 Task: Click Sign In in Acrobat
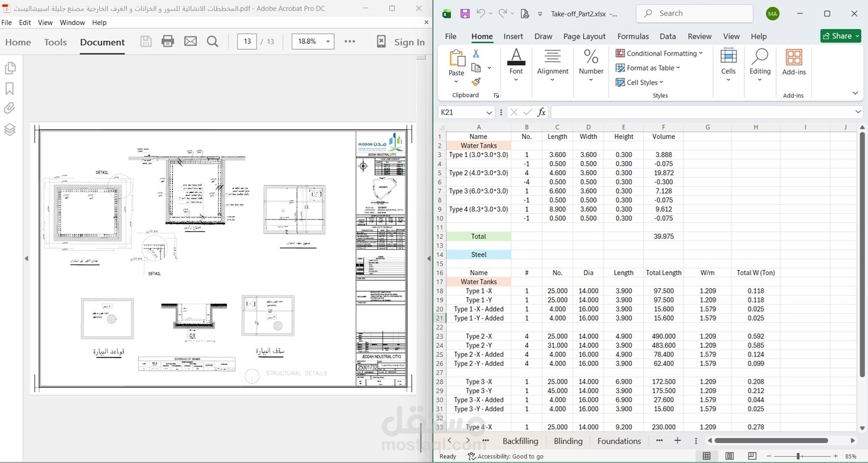(410, 42)
